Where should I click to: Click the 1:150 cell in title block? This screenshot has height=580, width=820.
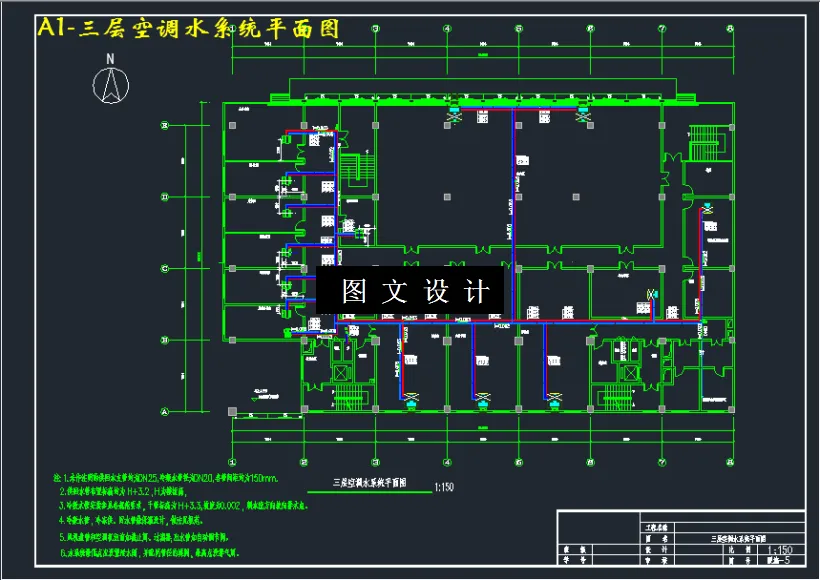780,550
